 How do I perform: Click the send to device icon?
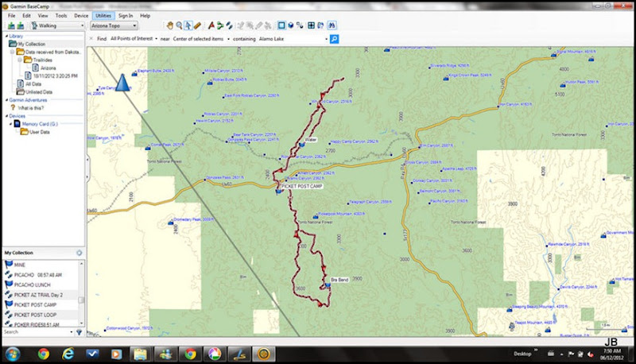[x=11, y=26]
